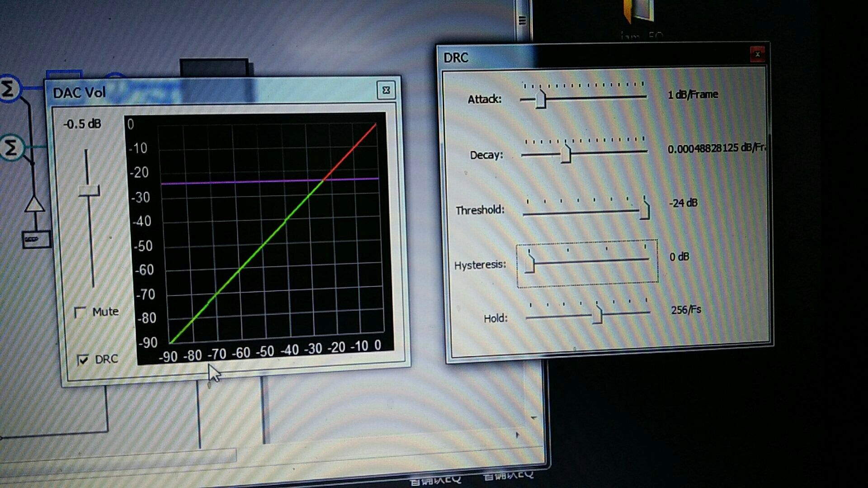Select the teal summing node symbol
868x488 pixels.
pos(11,147)
